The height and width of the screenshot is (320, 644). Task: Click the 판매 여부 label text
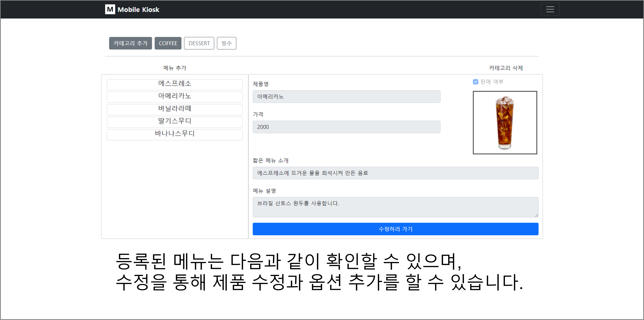pos(492,82)
